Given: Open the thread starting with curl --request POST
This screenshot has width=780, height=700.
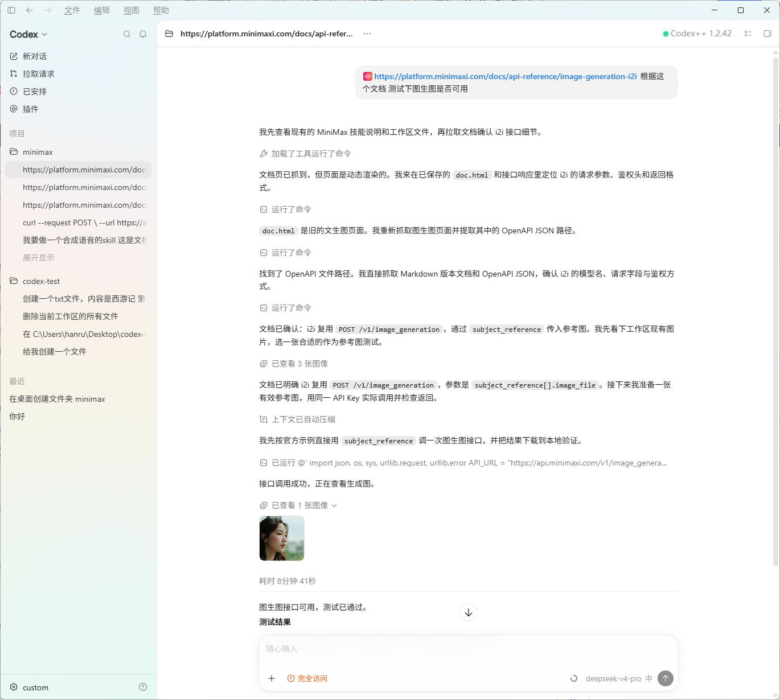Looking at the screenshot, I should point(79,223).
